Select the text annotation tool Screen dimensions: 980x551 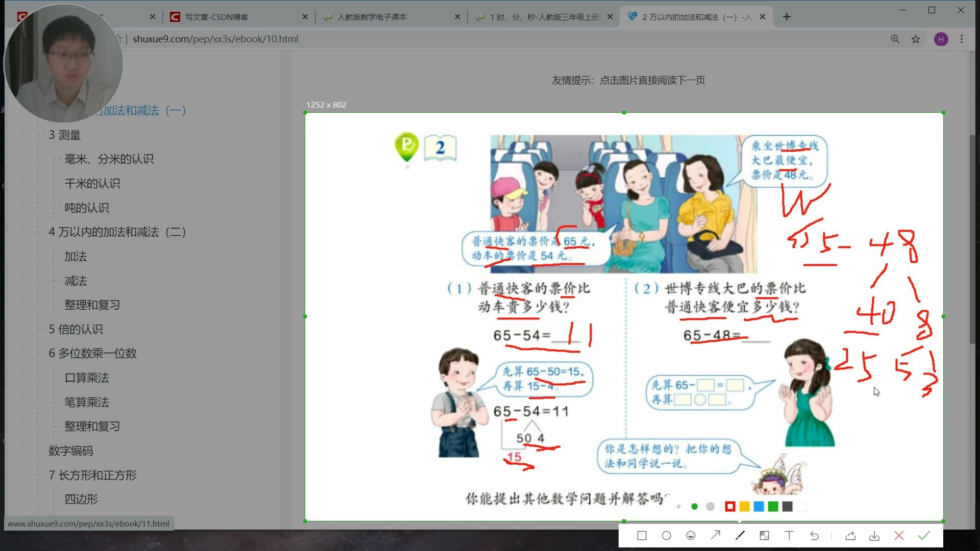coord(789,535)
